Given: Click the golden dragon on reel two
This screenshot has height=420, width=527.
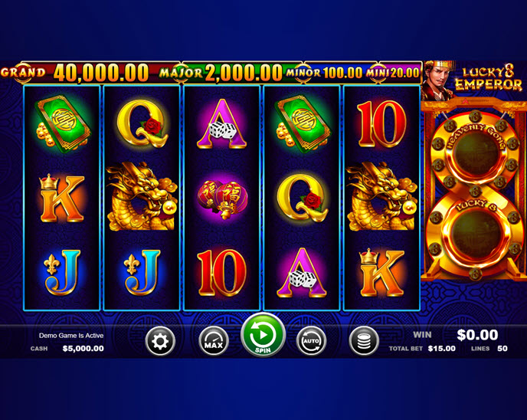Looking at the screenshot, I should coord(142,196).
